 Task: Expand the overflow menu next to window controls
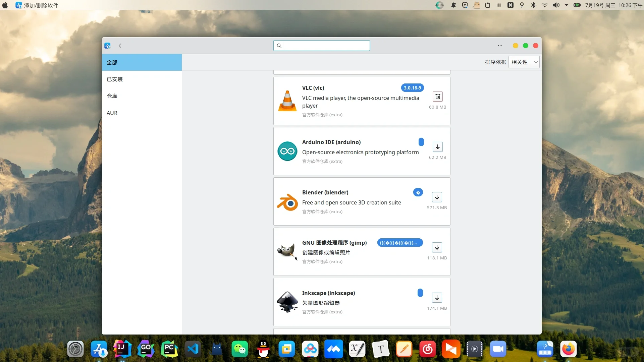(500, 46)
